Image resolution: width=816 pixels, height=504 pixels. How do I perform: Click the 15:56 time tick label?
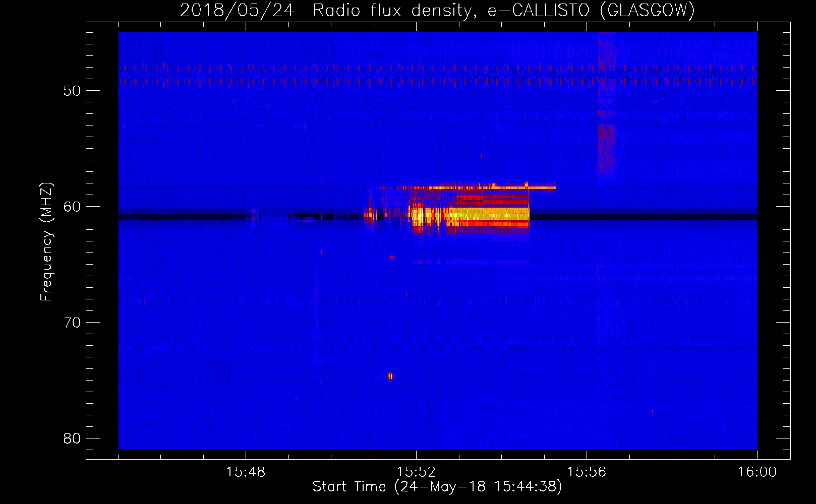[x=587, y=472]
